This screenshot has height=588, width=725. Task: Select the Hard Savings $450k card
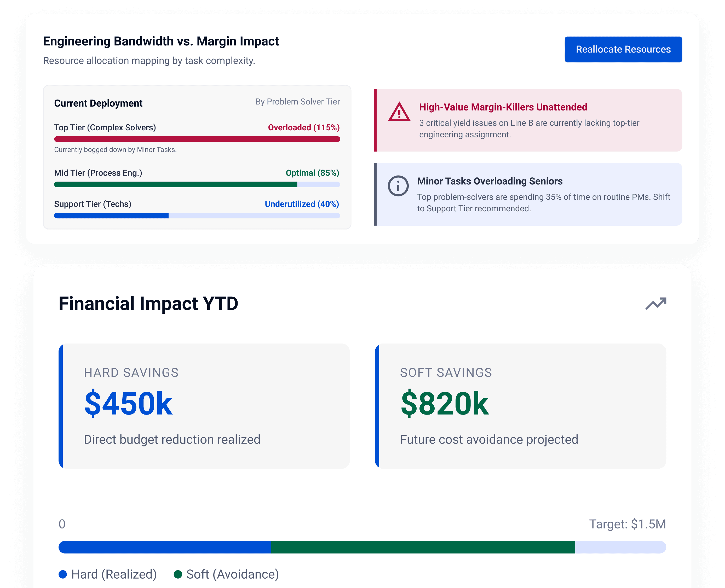tap(204, 406)
